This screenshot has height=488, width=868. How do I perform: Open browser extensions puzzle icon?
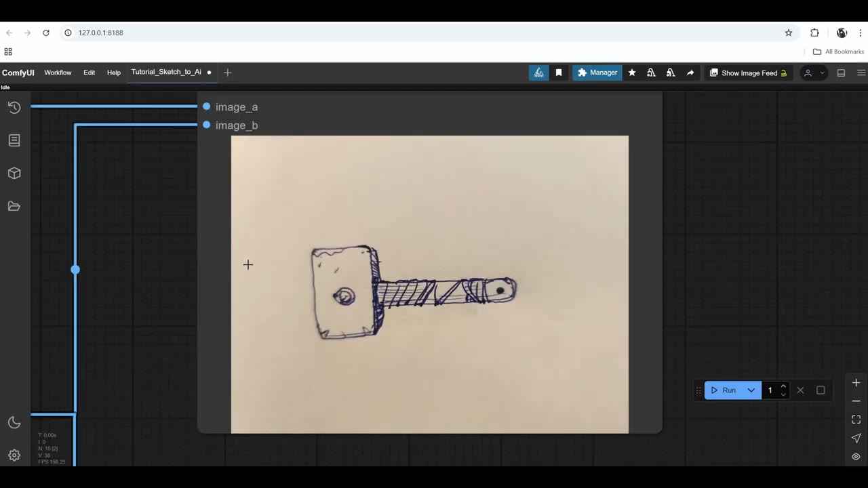815,33
